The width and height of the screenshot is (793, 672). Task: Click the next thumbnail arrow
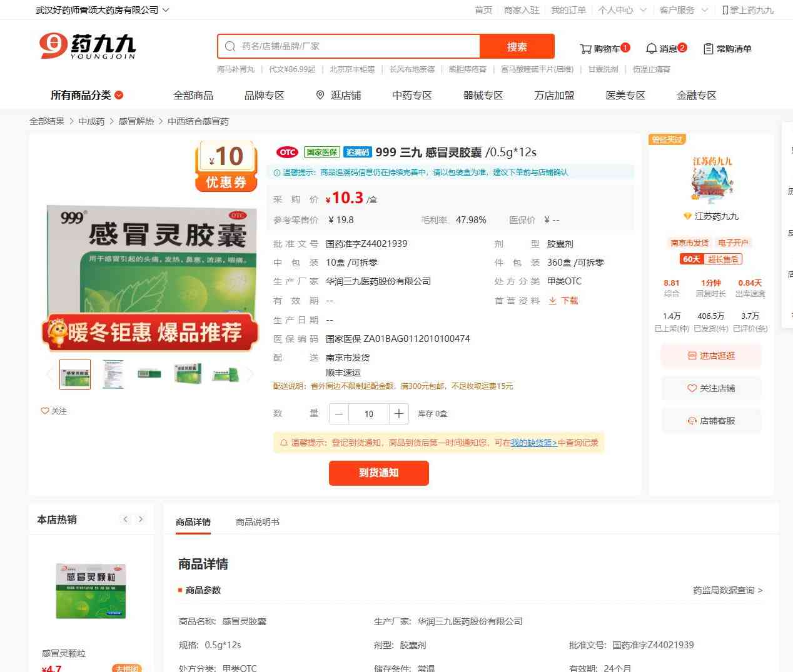[250, 374]
